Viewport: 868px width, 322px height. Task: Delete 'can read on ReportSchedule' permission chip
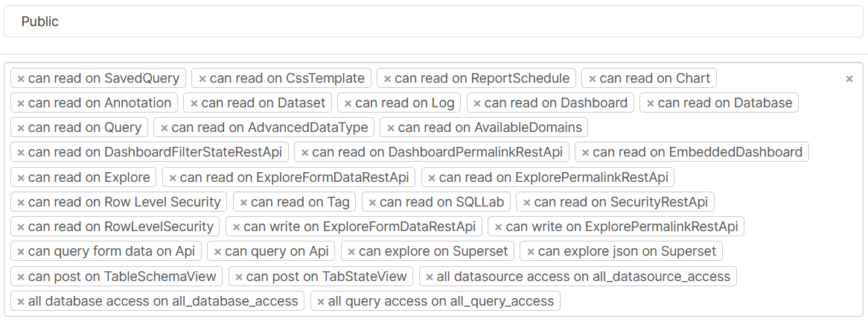point(387,78)
